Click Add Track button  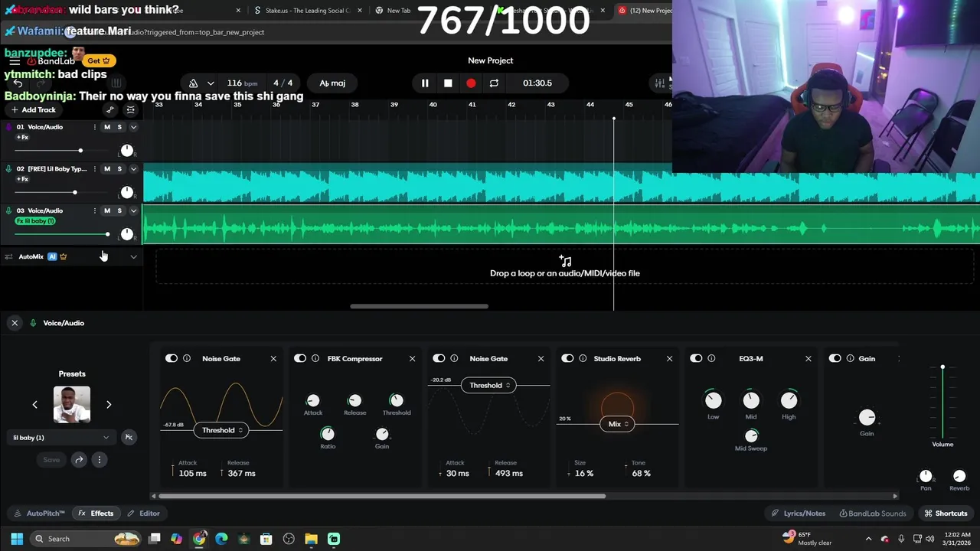coord(33,109)
